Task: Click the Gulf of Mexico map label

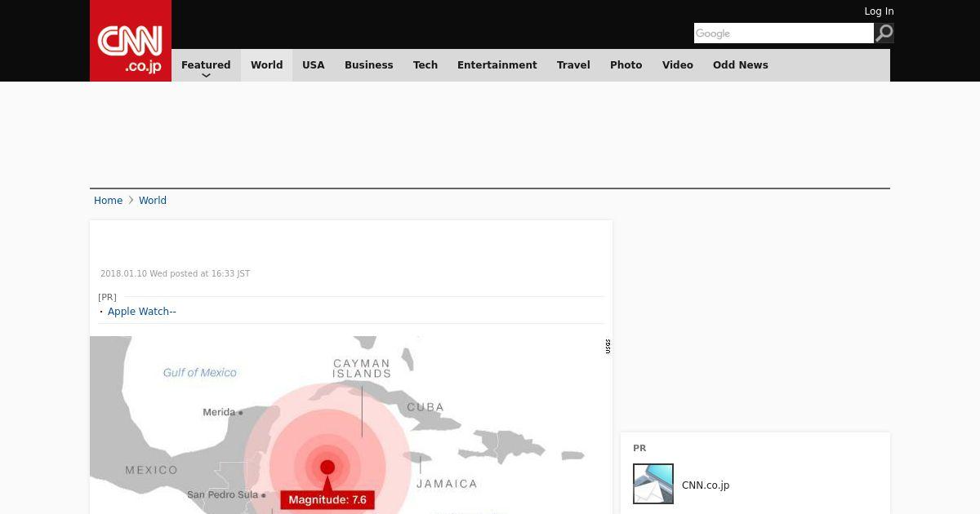Action: [x=200, y=373]
